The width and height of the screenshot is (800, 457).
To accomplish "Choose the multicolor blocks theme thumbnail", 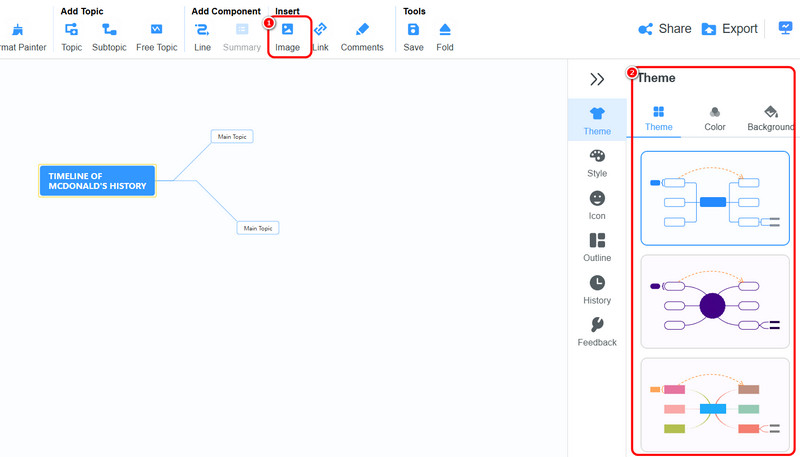I will (x=715, y=404).
